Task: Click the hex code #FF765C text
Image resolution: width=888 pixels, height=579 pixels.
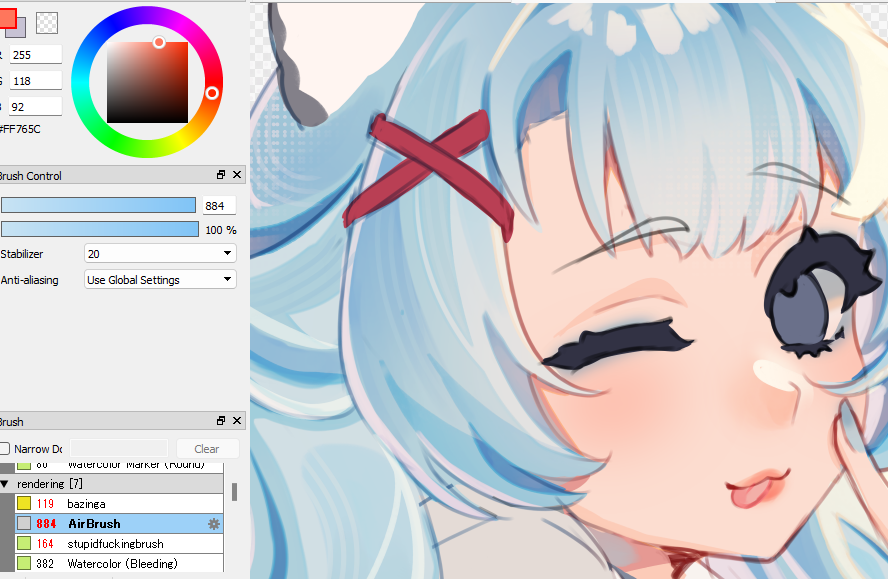Action: [x=20, y=129]
